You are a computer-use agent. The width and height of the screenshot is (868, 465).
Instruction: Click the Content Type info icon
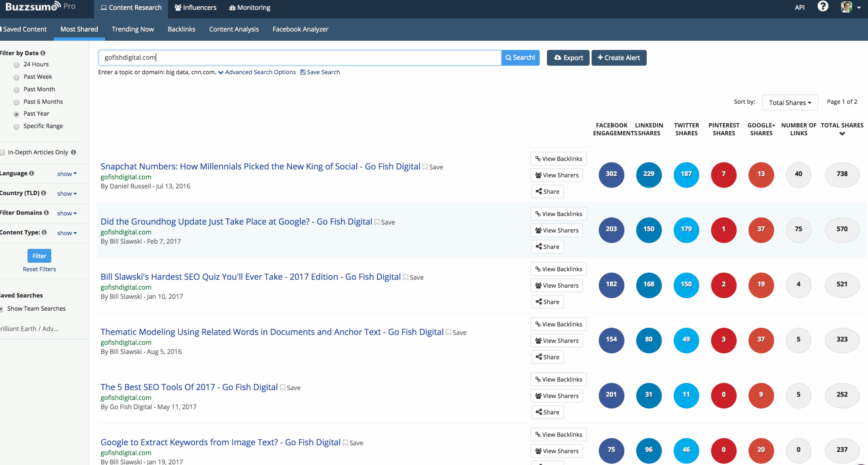click(44, 232)
